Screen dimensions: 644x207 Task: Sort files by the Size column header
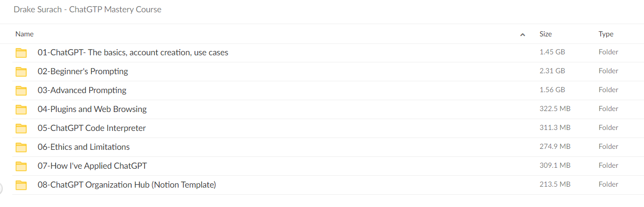pos(546,34)
